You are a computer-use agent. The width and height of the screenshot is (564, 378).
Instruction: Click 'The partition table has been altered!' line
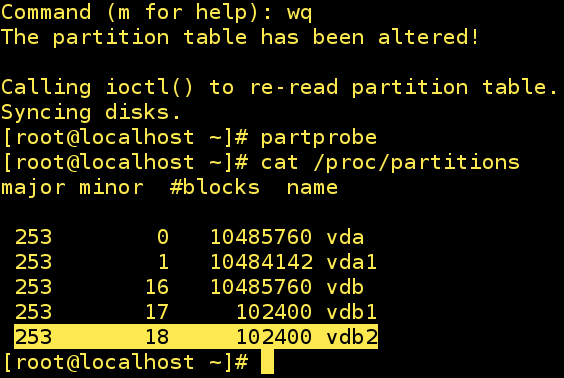point(240,37)
